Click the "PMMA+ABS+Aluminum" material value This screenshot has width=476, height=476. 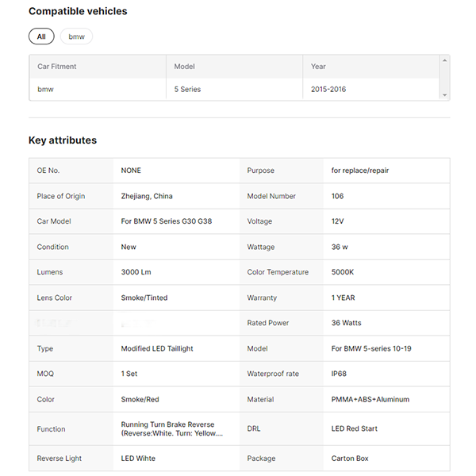pyautogui.click(x=370, y=399)
